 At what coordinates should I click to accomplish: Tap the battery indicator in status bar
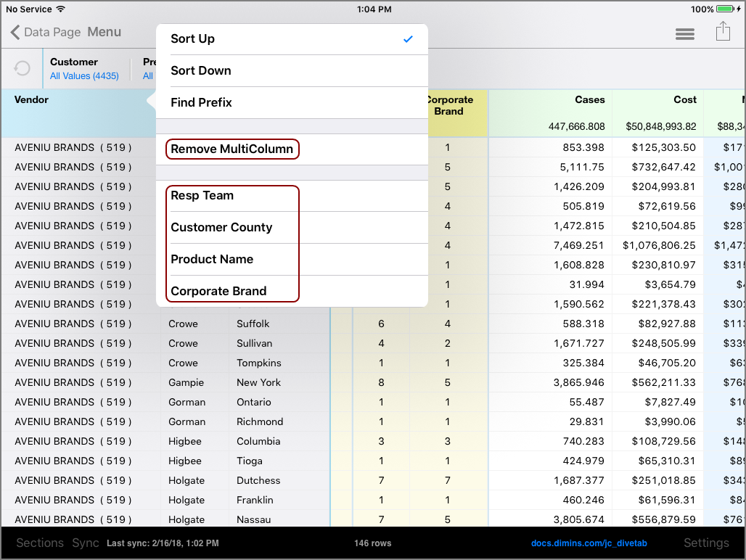tap(729, 9)
